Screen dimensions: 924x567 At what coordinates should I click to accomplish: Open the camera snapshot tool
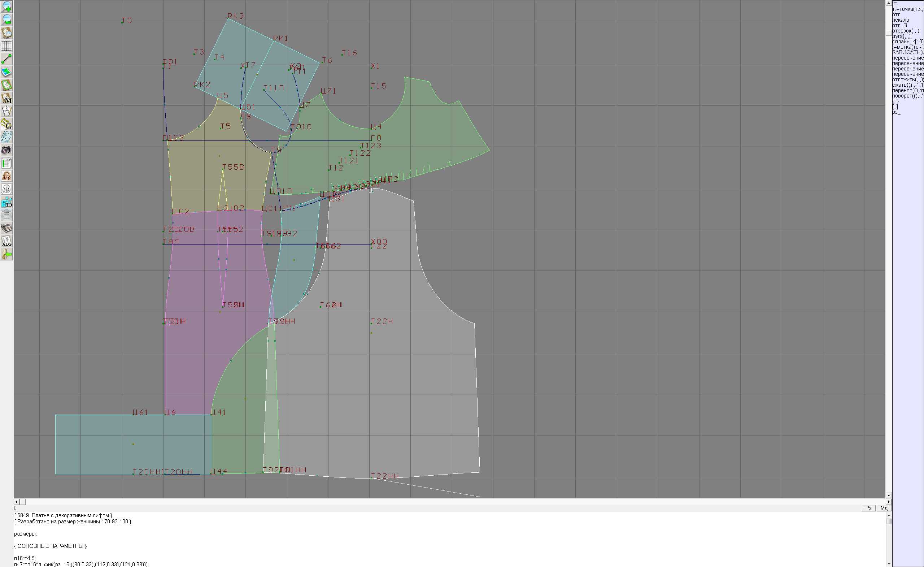pos(6,150)
